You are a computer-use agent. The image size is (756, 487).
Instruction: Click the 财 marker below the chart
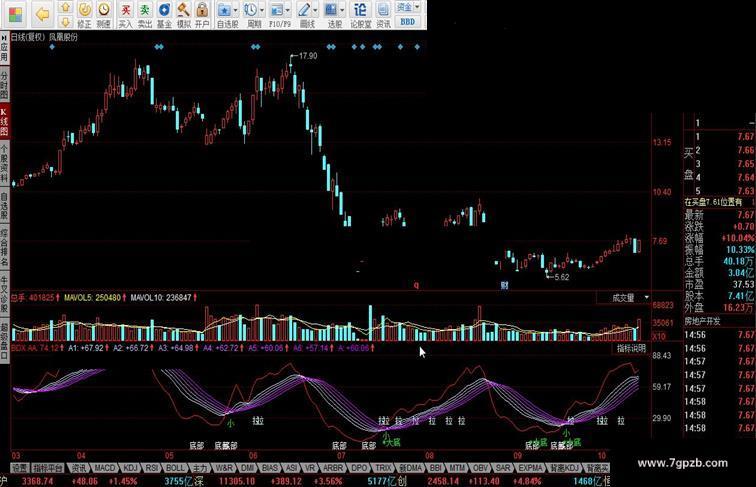click(504, 285)
